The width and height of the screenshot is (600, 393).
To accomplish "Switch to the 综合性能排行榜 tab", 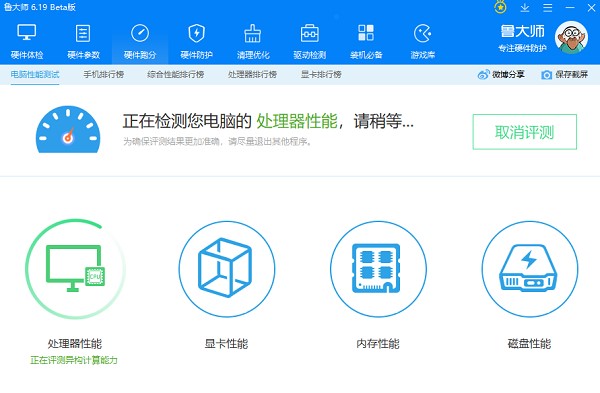I will tap(176, 74).
